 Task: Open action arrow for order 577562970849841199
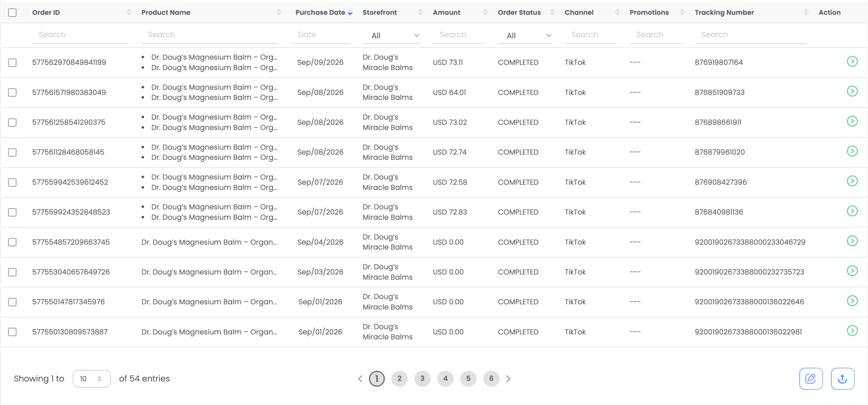point(852,61)
